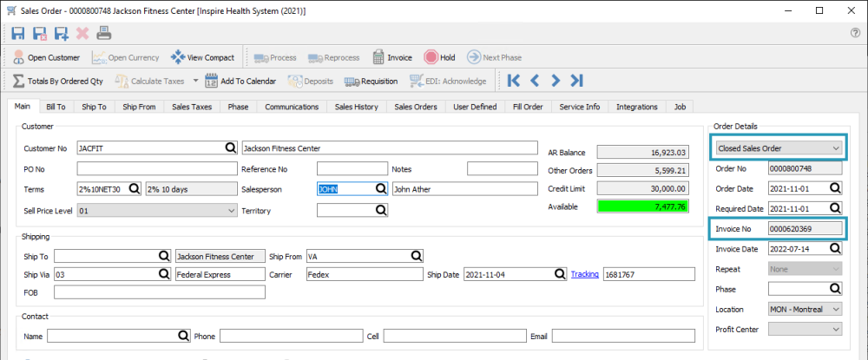Viewport: 868px width, 360px height.
Task: Expand the Location MON - Montreal dropdown
Action: tap(836, 309)
